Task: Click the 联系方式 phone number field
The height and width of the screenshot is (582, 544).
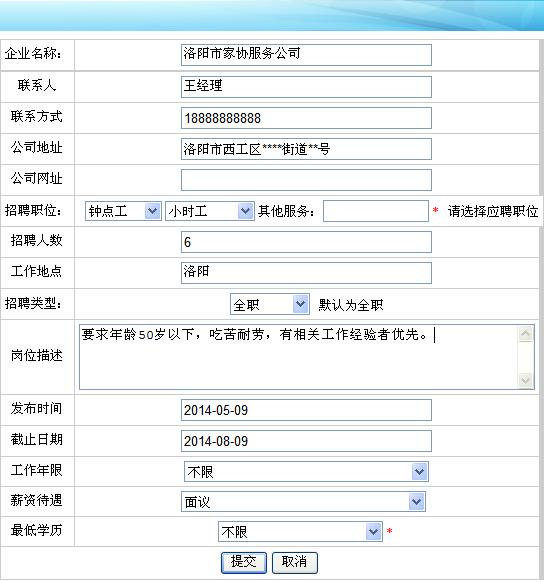Action: pyautogui.click(x=306, y=118)
